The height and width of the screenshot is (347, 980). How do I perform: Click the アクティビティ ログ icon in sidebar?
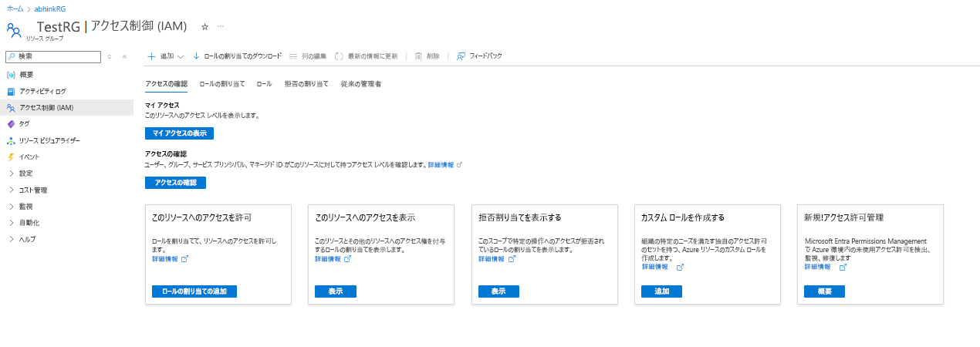(11, 91)
